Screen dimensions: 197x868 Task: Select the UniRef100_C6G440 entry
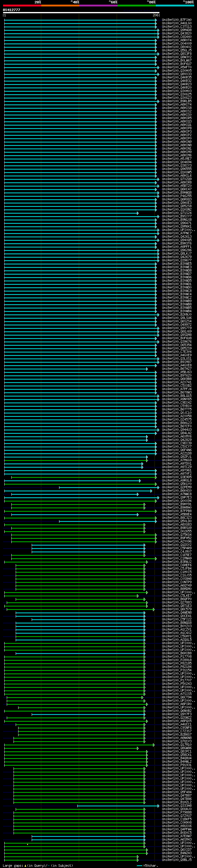(x=177, y=37)
